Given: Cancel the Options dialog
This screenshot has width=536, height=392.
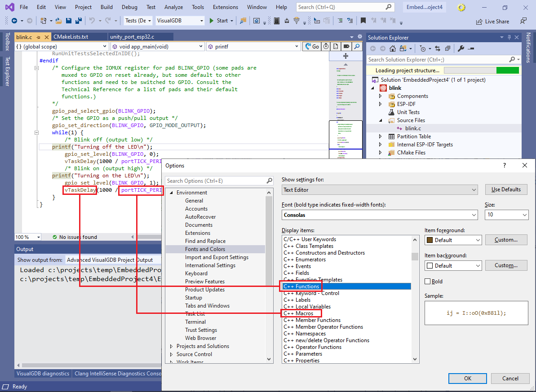Looking at the screenshot, I should [510, 379].
